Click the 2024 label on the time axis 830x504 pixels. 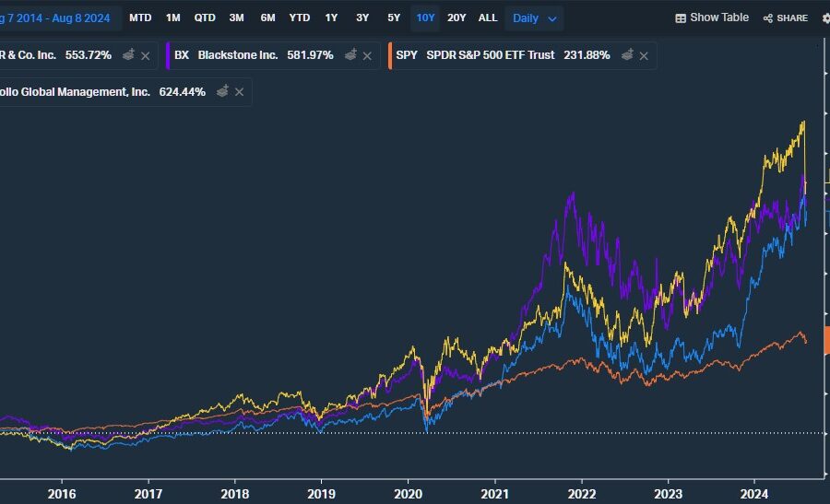(x=754, y=495)
